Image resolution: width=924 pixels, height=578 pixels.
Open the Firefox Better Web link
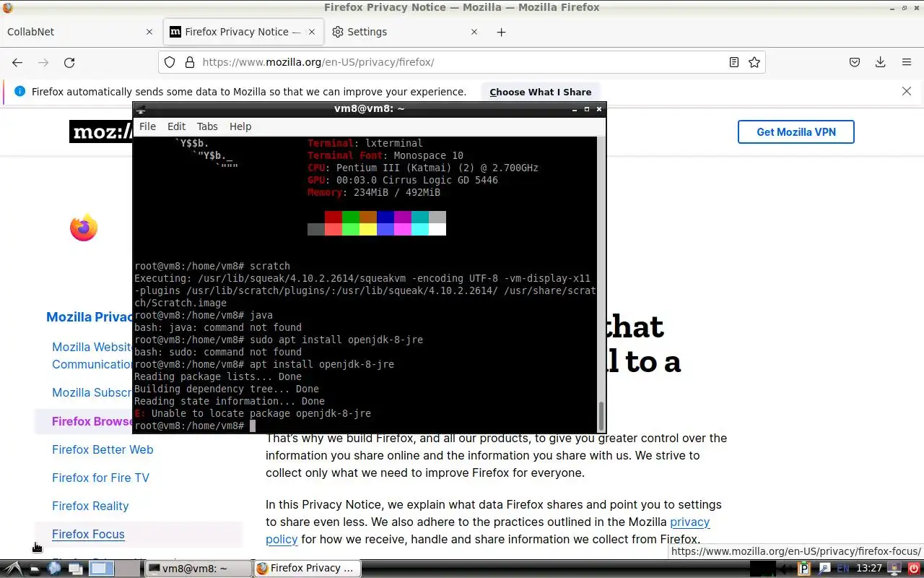click(103, 449)
